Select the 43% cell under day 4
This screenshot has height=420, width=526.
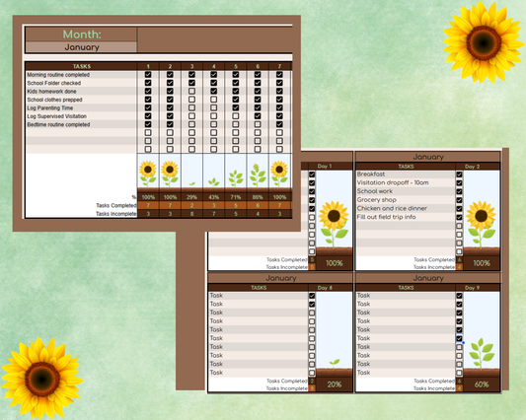214,197
